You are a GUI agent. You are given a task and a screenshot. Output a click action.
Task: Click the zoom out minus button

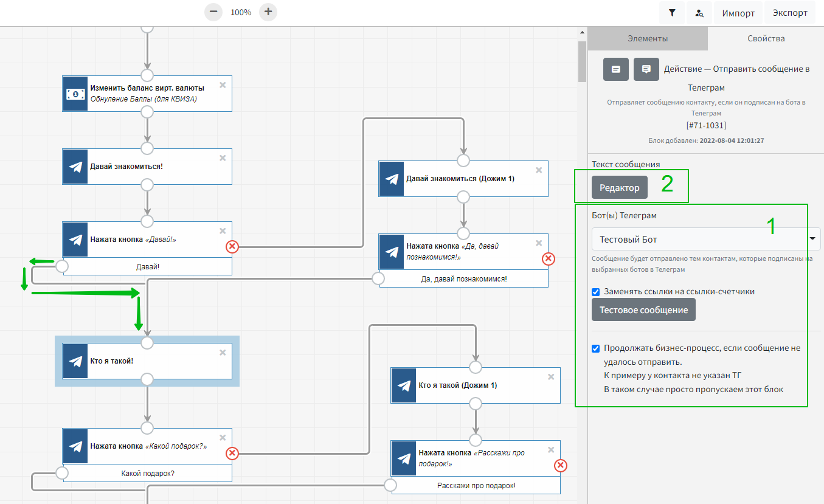click(213, 12)
